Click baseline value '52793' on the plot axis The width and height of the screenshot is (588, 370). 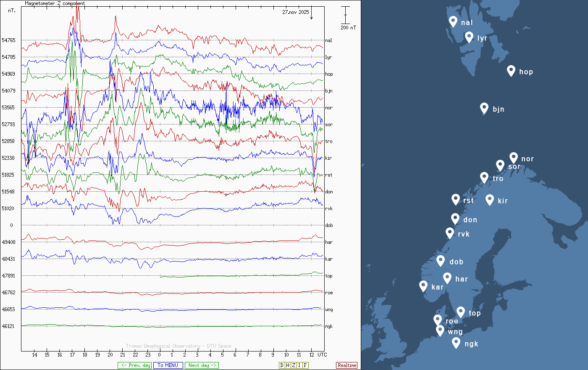pos(8,124)
